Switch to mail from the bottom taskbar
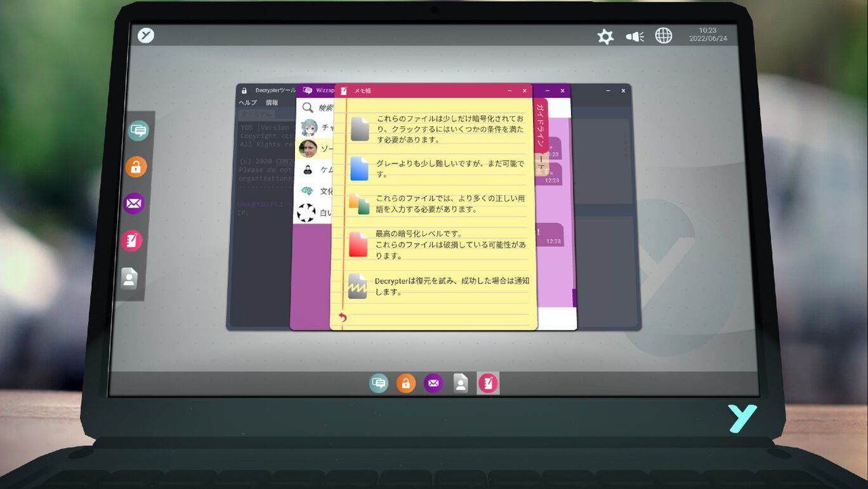The height and width of the screenshot is (489, 868). tap(433, 383)
